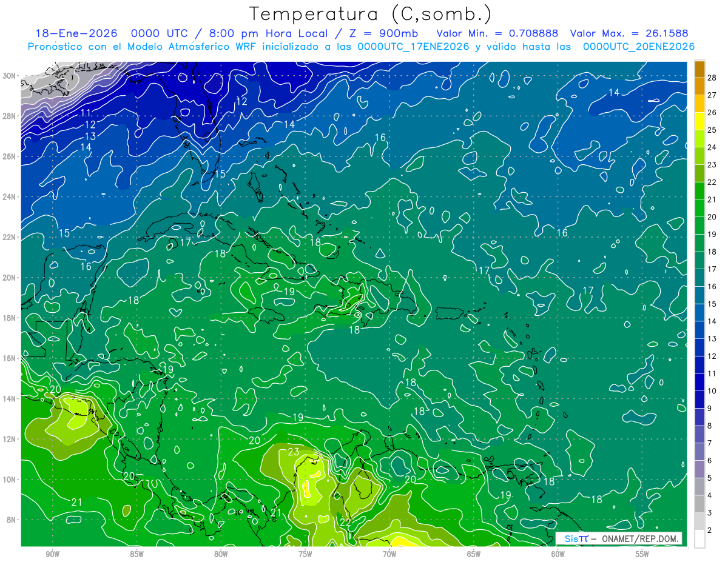Click the valid-until time "0000UTC_20ENE2026"
This screenshot has height=562, width=728.
click(x=638, y=47)
